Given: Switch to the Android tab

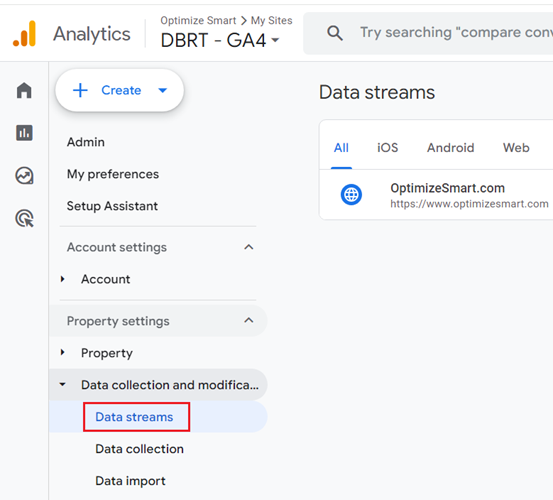Looking at the screenshot, I should tap(450, 147).
